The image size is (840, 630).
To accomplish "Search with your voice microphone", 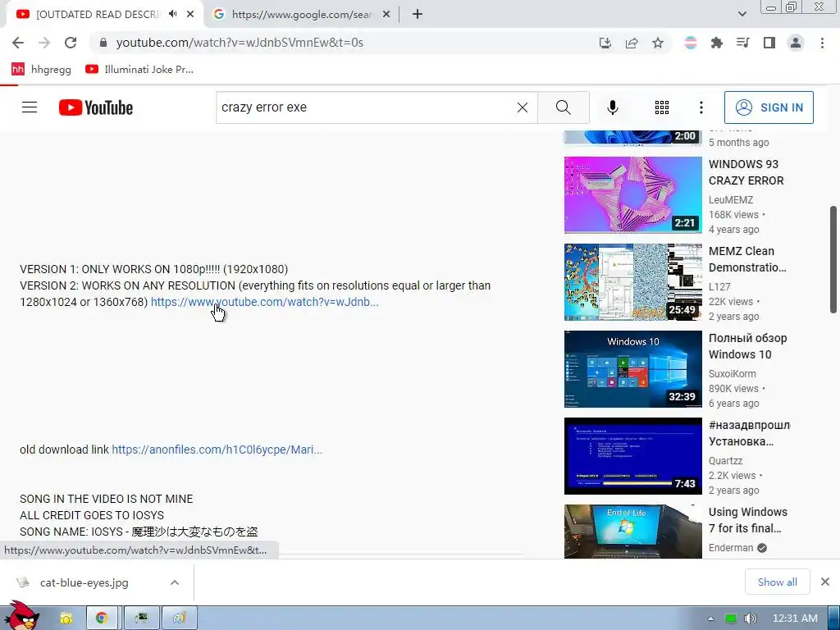I will [x=612, y=107].
